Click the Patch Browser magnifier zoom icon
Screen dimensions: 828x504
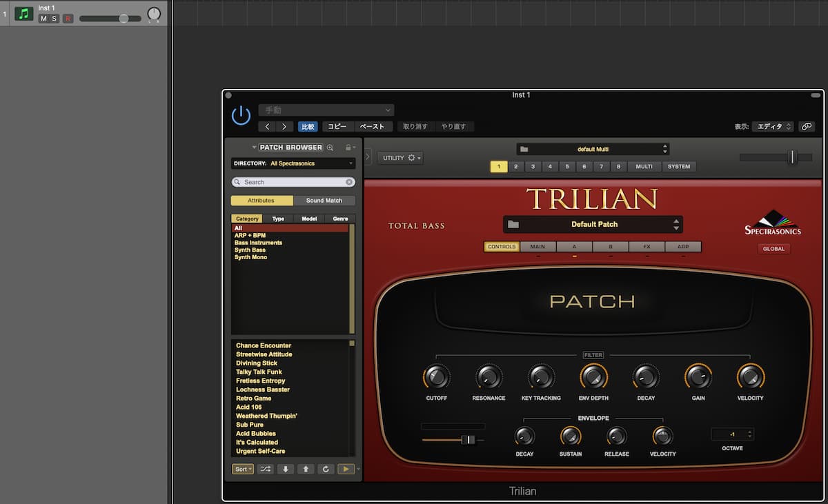pos(330,147)
